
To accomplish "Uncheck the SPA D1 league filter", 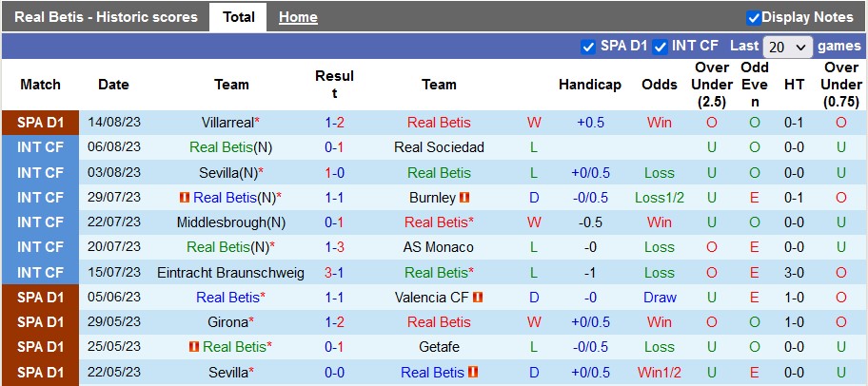I will coord(587,46).
